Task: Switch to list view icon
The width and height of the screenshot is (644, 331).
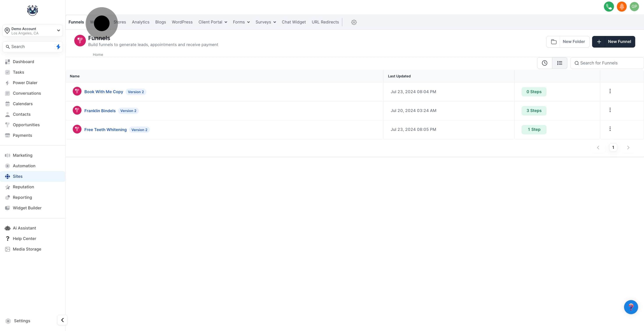Action: pos(559,63)
